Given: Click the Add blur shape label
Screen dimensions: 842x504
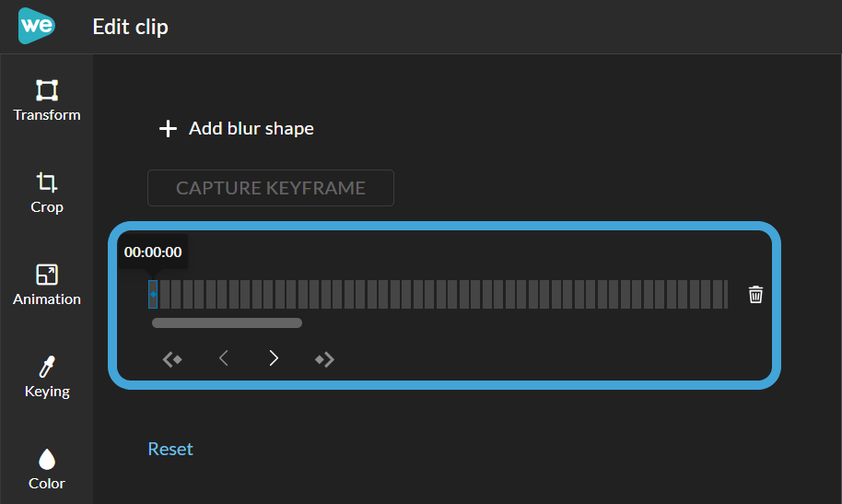Looking at the screenshot, I should [251, 129].
